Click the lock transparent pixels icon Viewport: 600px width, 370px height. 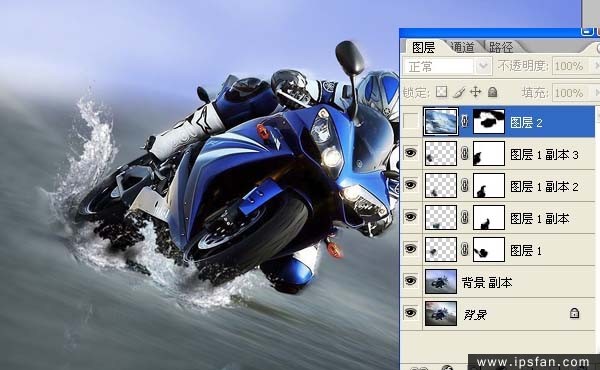coord(441,92)
